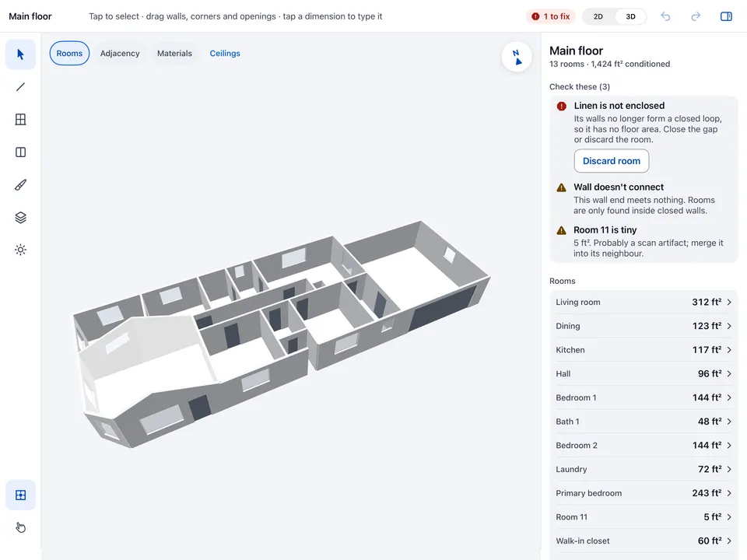The image size is (747, 560).
Task: Select the Rooms tab
Action: tap(69, 54)
